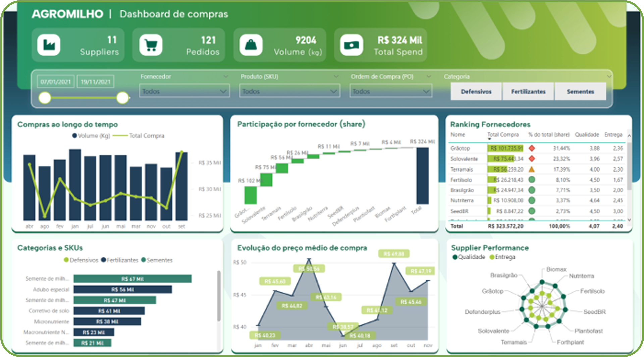This screenshot has height=357, width=644.
Task: Click the 121 Pedidos card value
Action: 208,40
